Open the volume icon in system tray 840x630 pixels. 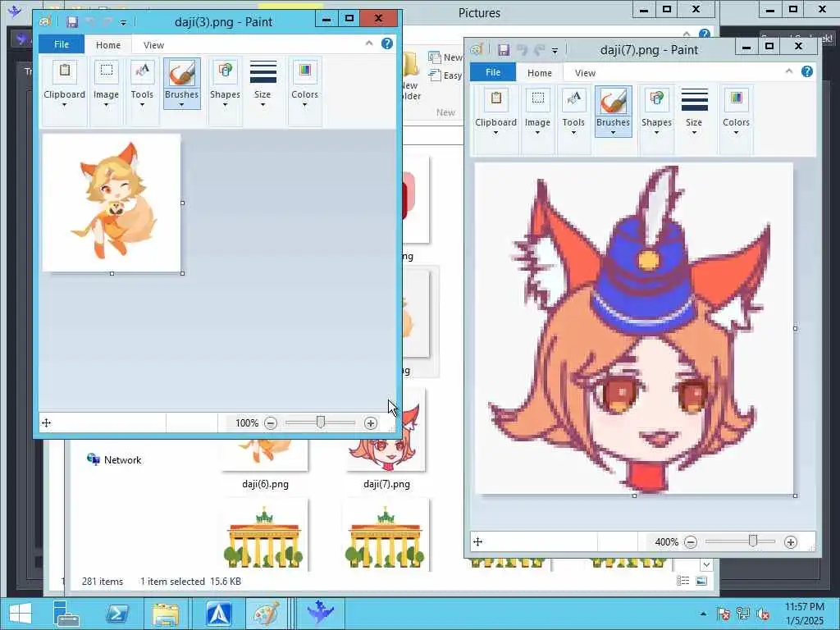coord(764,614)
